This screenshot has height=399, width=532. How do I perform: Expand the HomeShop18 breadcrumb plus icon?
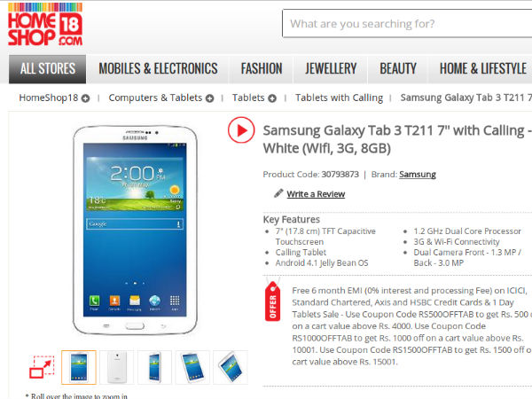pos(85,98)
